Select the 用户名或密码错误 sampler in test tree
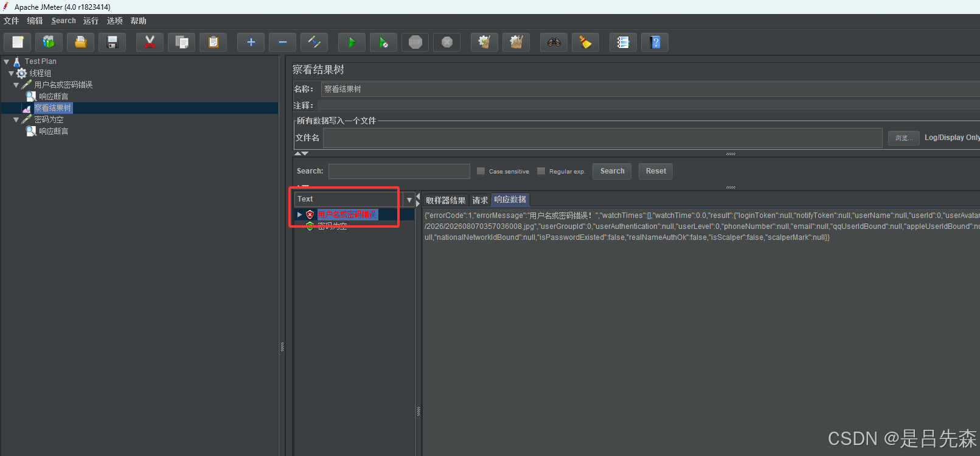 tap(63, 85)
